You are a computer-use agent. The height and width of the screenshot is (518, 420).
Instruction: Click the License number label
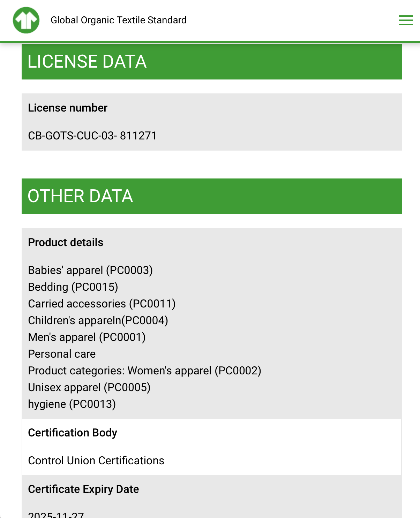pyautogui.click(x=68, y=108)
